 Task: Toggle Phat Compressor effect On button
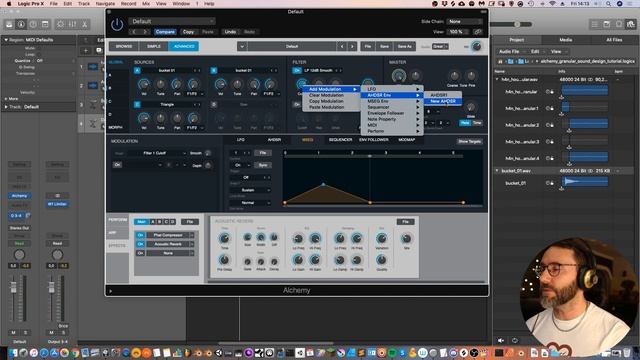click(x=140, y=235)
